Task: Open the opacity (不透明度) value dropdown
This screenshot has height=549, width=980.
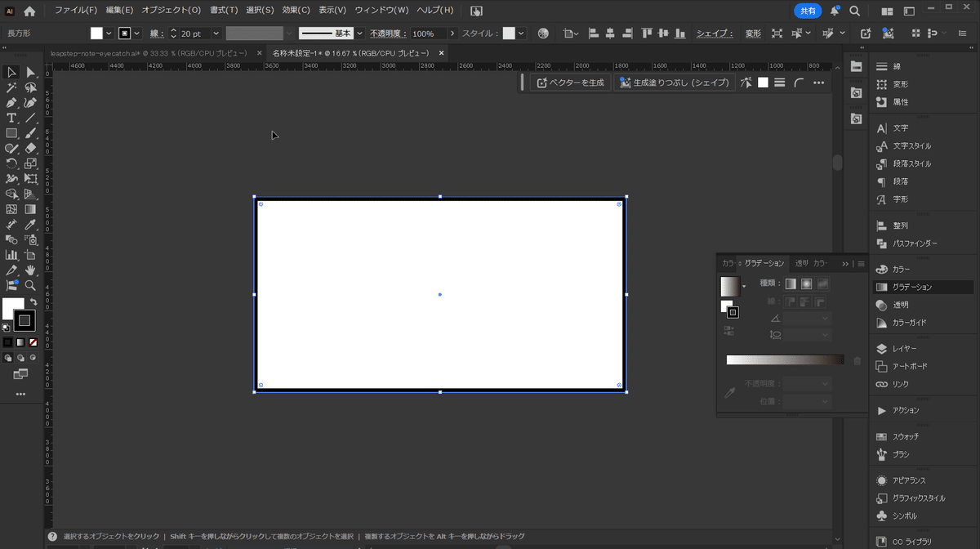Action: point(452,33)
